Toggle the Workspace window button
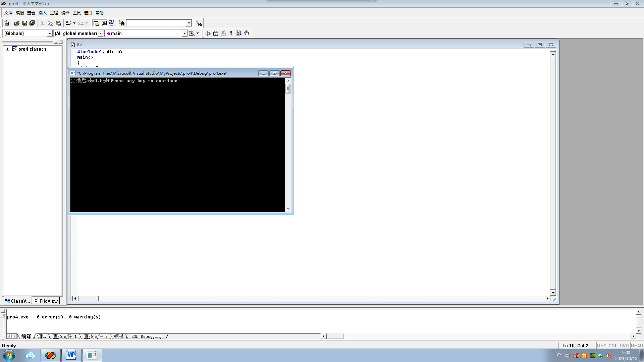Image resolution: width=644 pixels, height=362 pixels. tap(96, 23)
